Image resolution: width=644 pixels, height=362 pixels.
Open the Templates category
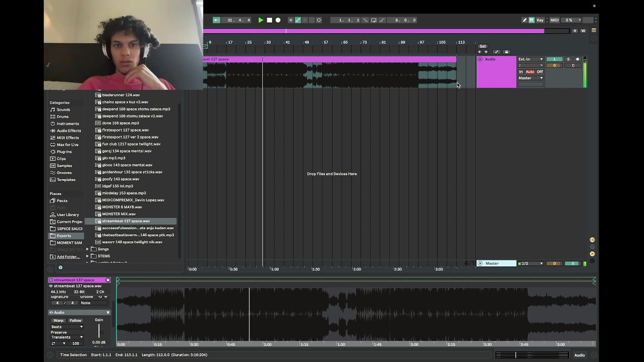click(66, 180)
